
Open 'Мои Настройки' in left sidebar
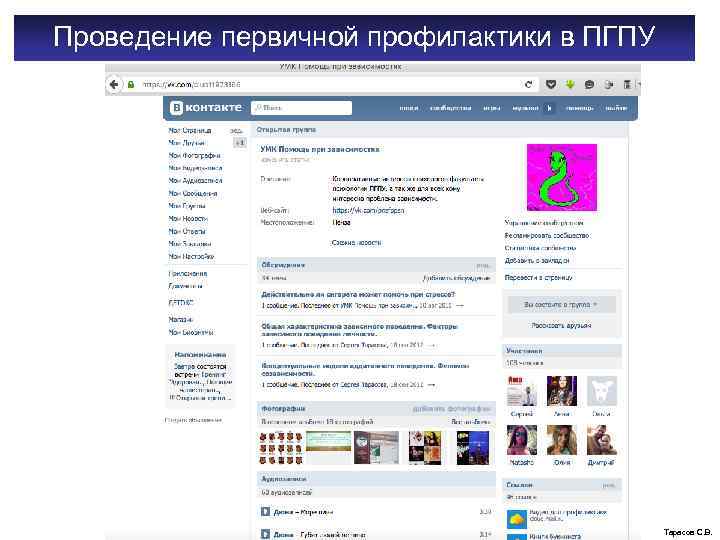pos(191,256)
